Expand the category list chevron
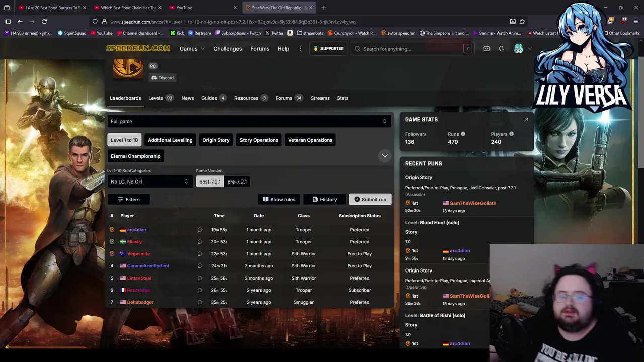Image resolution: width=644 pixels, height=362 pixels. tap(385, 156)
